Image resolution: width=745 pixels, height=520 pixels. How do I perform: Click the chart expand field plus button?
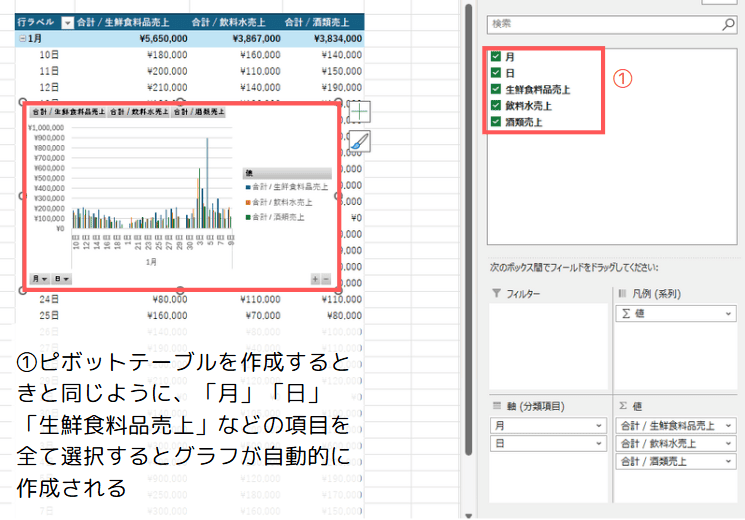point(315,279)
